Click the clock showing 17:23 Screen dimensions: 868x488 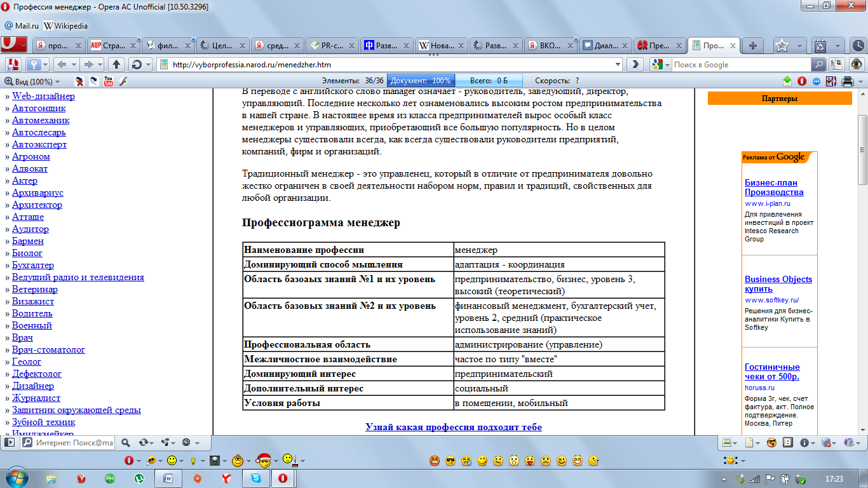coord(834,478)
